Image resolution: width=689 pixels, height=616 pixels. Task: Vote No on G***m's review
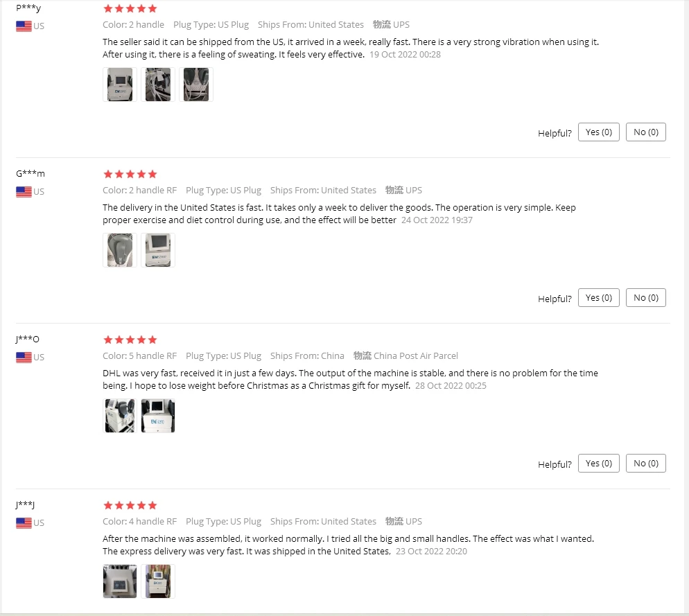click(x=646, y=298)
